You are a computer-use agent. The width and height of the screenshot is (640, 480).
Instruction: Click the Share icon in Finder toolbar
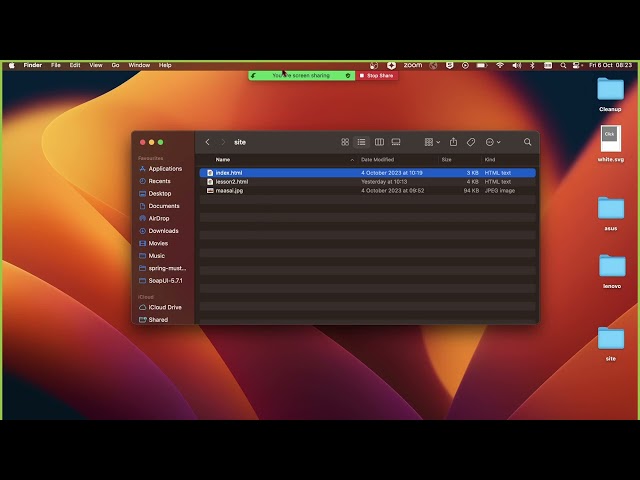pos(453,142)
